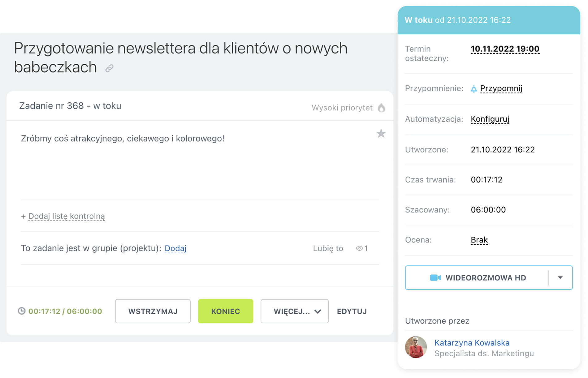
Task: Open the WIĘCEJ... dropdown menu
Action: 294,311
